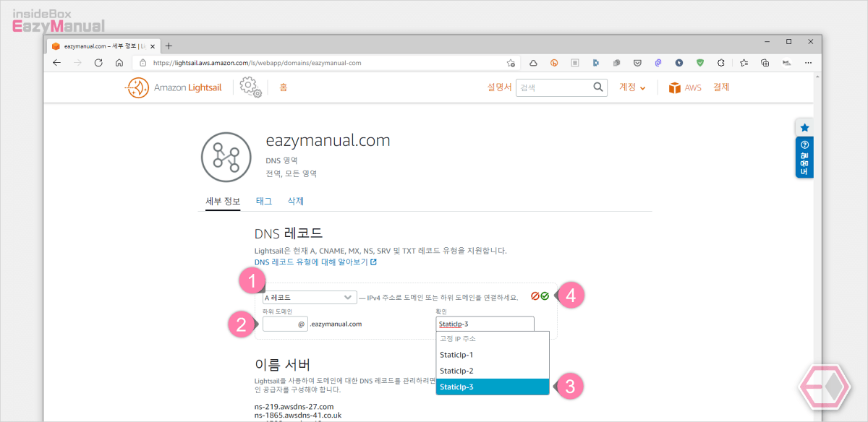
Task: Open the blue 도움말 help side tab
Action: tap(804, 158)
